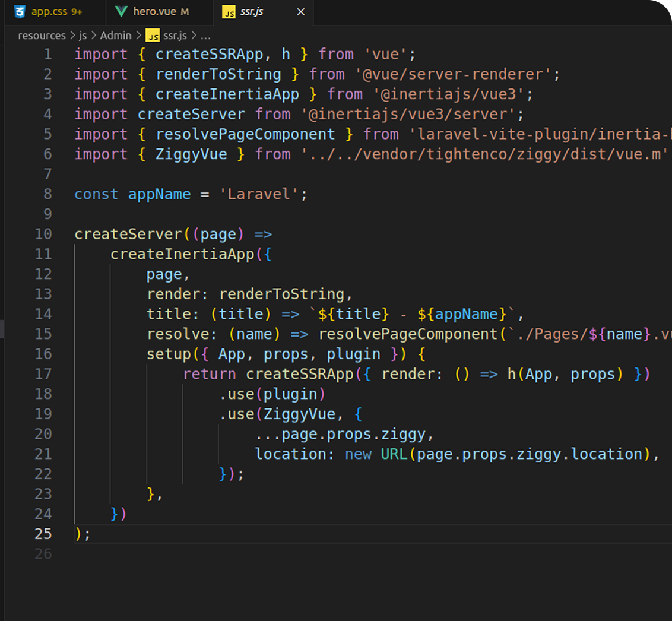This screenshot has height=621, width=672.
Task: Place cursor on renderToString at line 13
Action: 281,294
